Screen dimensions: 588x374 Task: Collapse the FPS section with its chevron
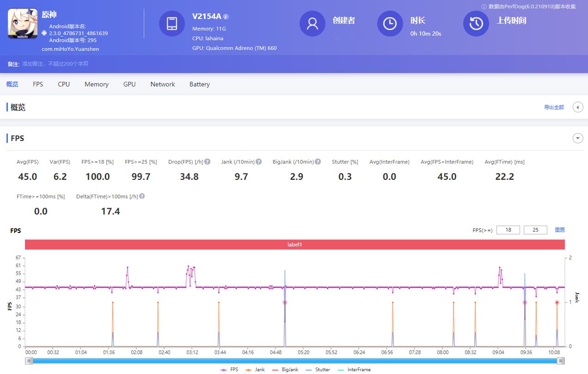(x=577, y=138)
